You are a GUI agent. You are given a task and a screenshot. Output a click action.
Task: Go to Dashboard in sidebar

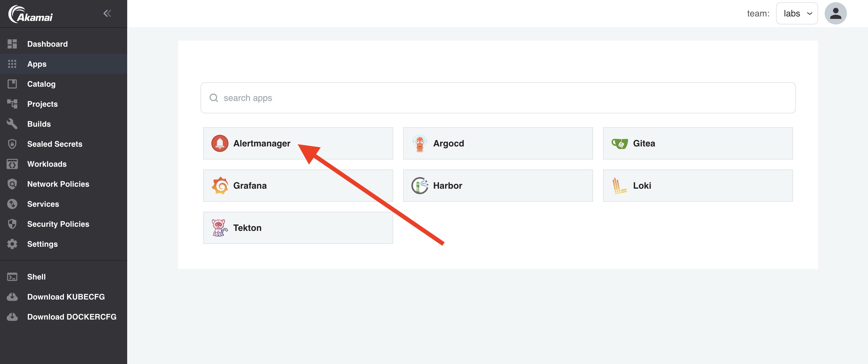[47, 44]
